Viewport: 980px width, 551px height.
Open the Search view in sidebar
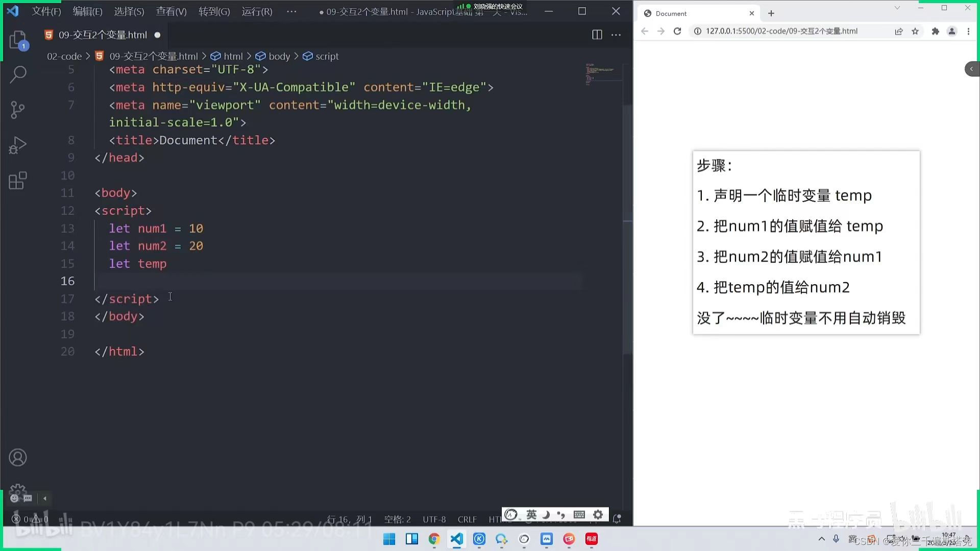(x=18, y=74)
